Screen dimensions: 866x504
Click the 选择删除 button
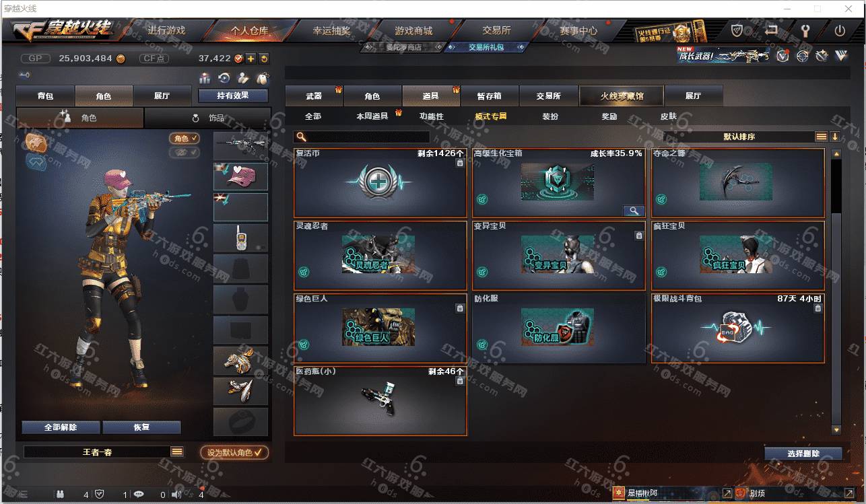coord(803,454)
